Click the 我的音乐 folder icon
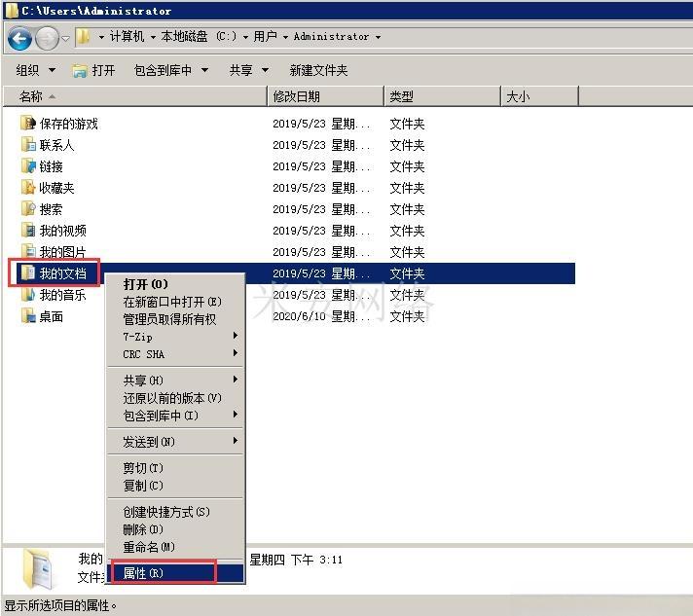This screenshot has height=616, width=693. coord(28,295)
